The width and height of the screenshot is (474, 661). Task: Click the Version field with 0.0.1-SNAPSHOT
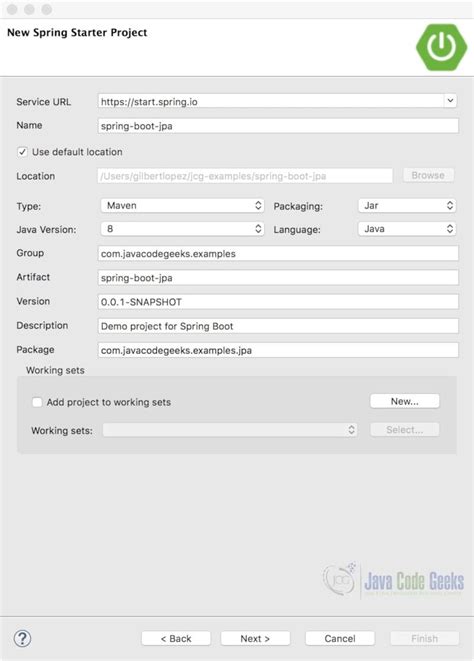[278, 302]
